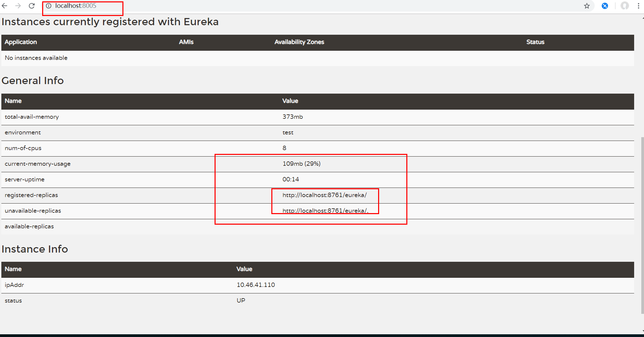The image size is (644, 337).
Task: Click the browser forward arrow
Action: [x=18, y=6]
